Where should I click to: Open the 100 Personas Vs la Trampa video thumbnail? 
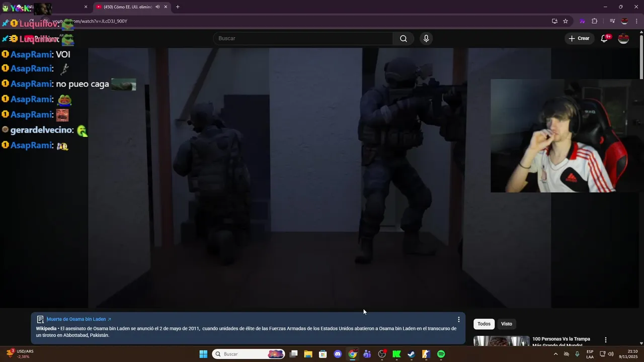point(502,341)
